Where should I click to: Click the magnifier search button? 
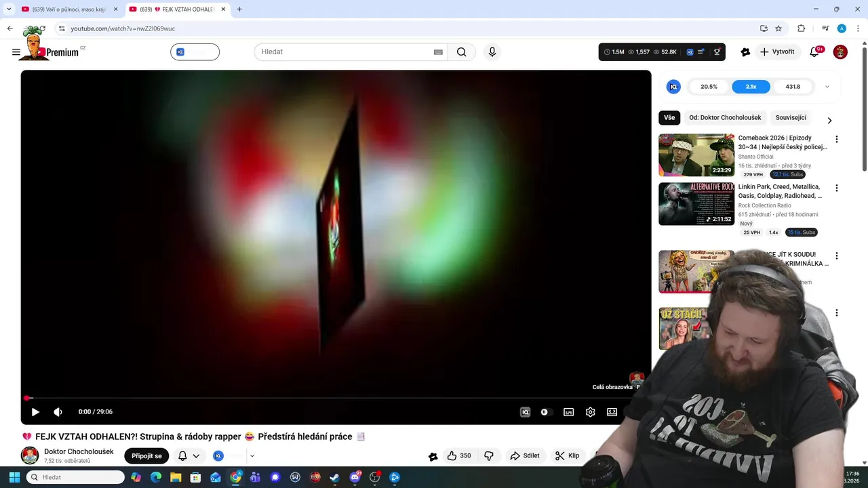(462, 52)
